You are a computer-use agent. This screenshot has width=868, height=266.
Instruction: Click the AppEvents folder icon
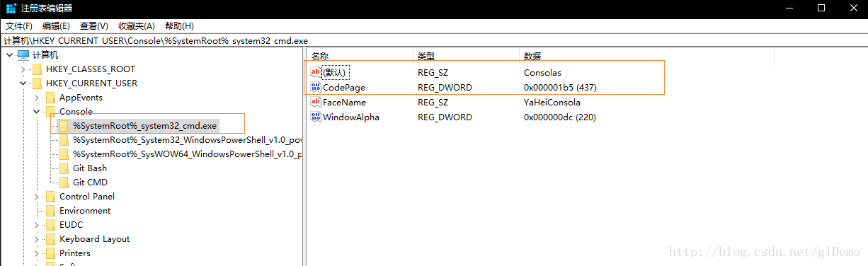tap(50, 98)
